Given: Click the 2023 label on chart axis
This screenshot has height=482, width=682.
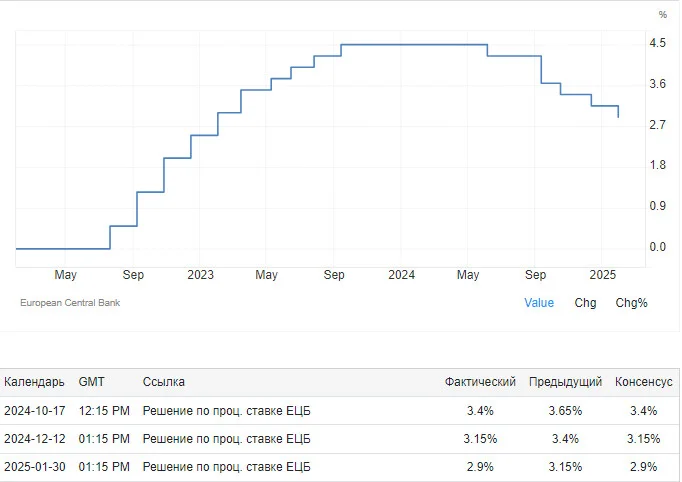Looking at the screenshot, I should coord(200,275).
